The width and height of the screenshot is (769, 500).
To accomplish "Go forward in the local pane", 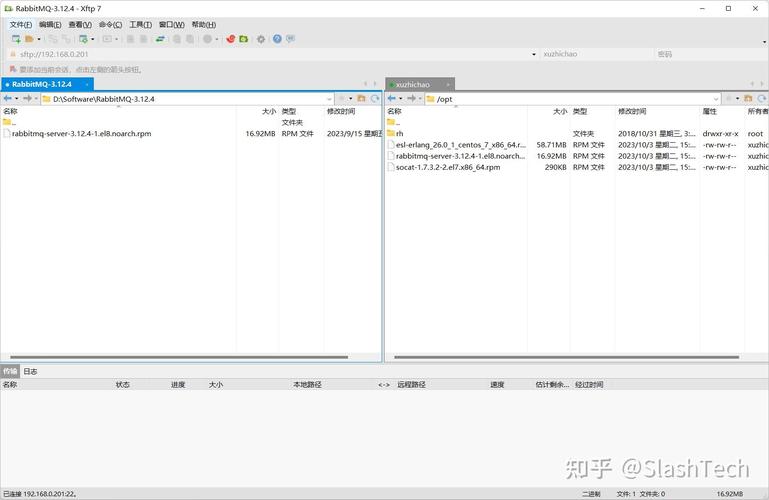I will pos(27,99).
